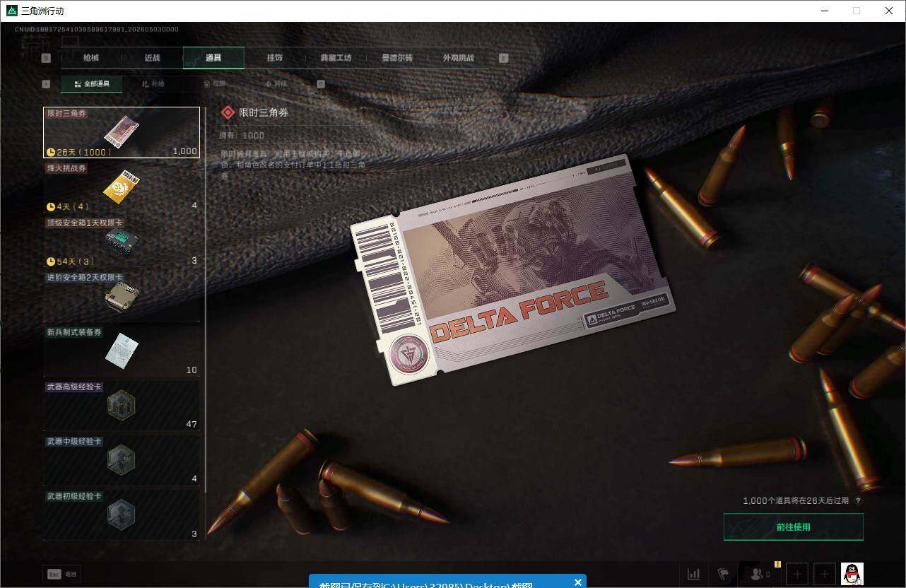The width and height of the screenshot is (906, 588).
Task: Click the 1,000个道具将在26天后过期 notice
Action: tap(796, 501)
